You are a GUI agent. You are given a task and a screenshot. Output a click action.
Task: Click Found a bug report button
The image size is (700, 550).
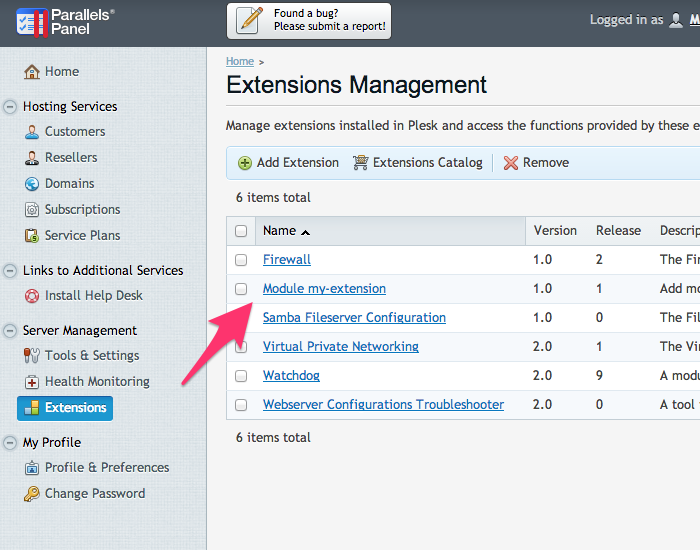(x=309, y=21)
